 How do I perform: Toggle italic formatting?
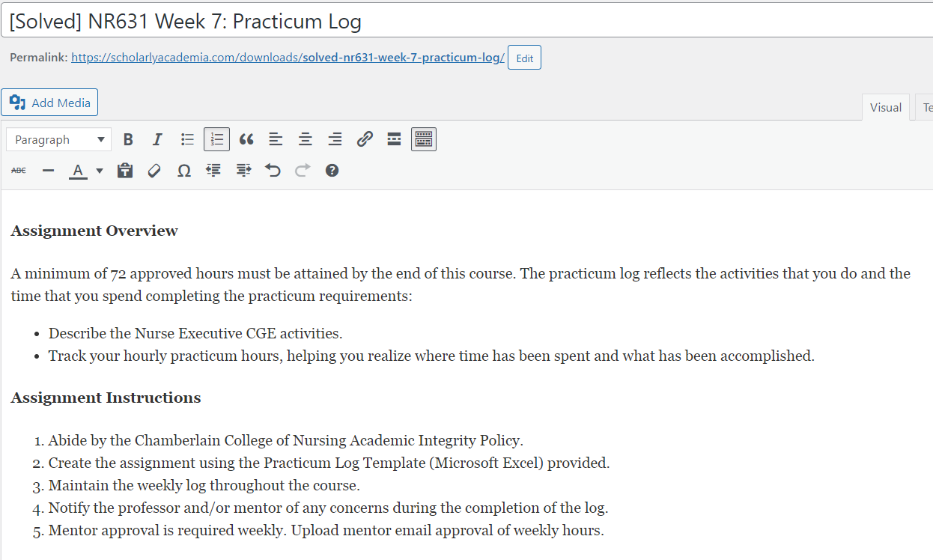157,139
